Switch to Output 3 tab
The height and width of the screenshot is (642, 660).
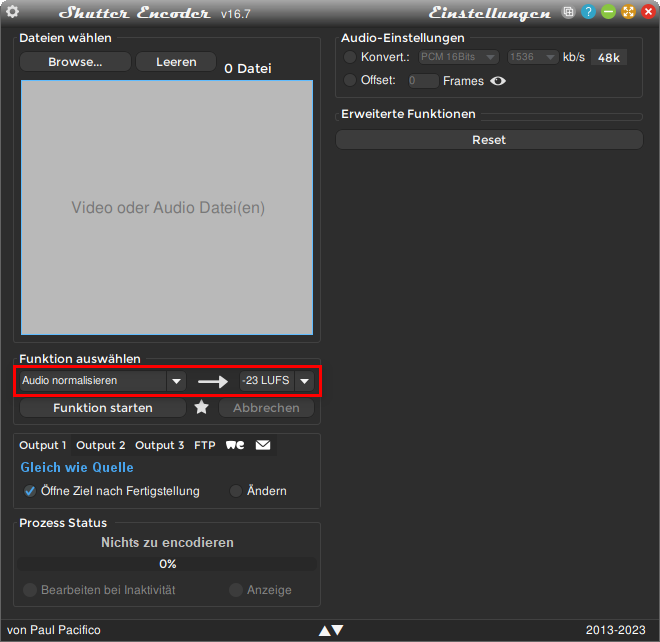point(160,445)
